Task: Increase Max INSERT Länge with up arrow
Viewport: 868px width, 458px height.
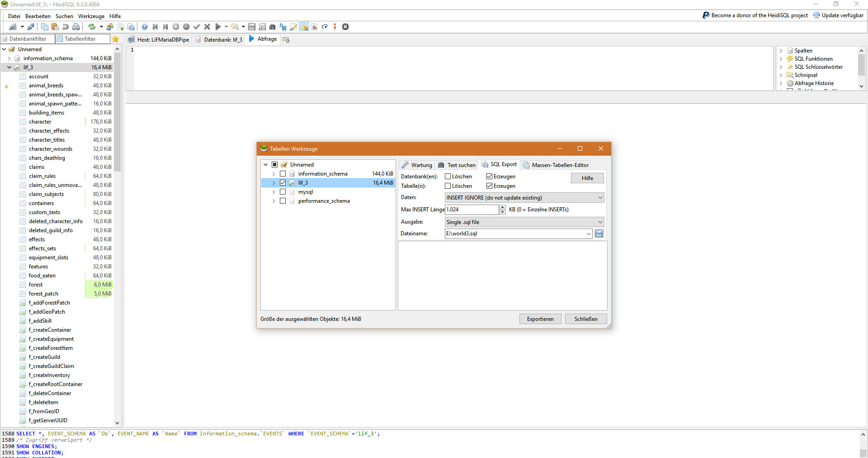Action: (502, 207)
